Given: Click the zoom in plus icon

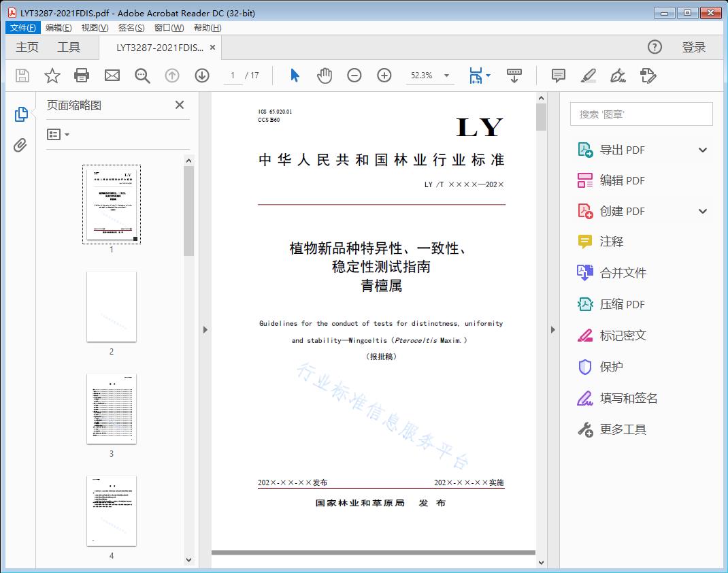Looking at the screenshot, I should pyautogui.click(x=384, y=76).
